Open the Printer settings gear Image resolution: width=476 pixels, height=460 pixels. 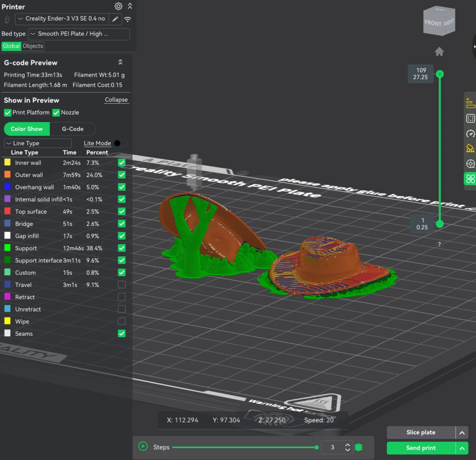pos(118,6)
